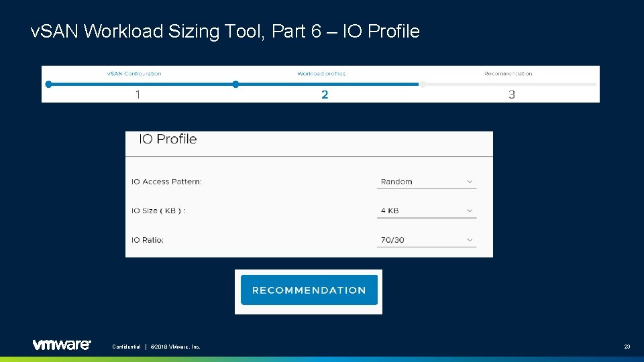Viewport: 644px width, 362px height.
Task: Open the IO Size 4 KB dropdown
Action: point(427,211)
